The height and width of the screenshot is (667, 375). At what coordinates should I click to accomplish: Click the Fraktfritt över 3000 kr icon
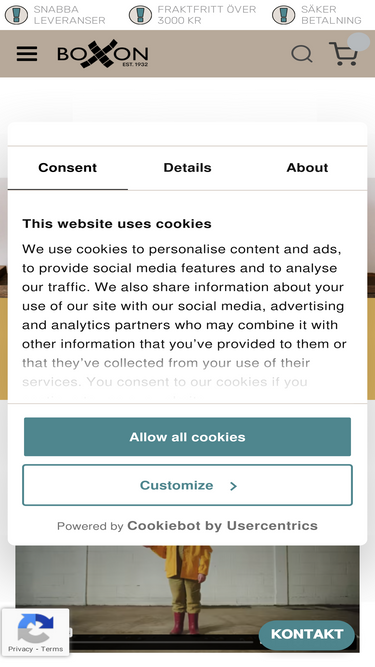pos(140,15)
